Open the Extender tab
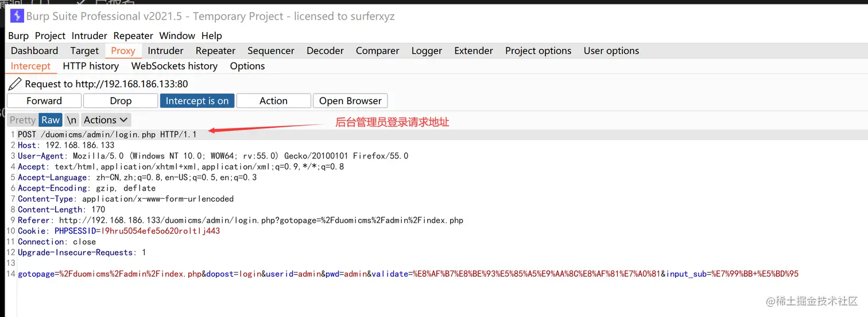 474,51
